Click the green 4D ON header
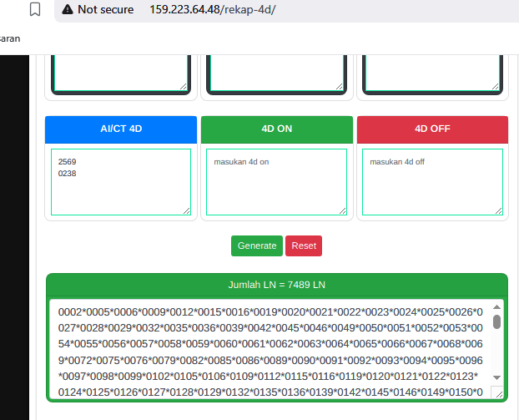The width and height of the screenshot is (519, 420). 276,129
